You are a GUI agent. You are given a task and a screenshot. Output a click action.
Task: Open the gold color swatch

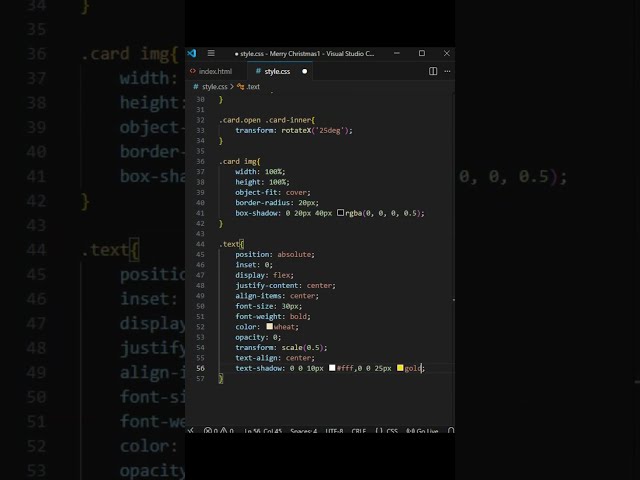point(400,368)
